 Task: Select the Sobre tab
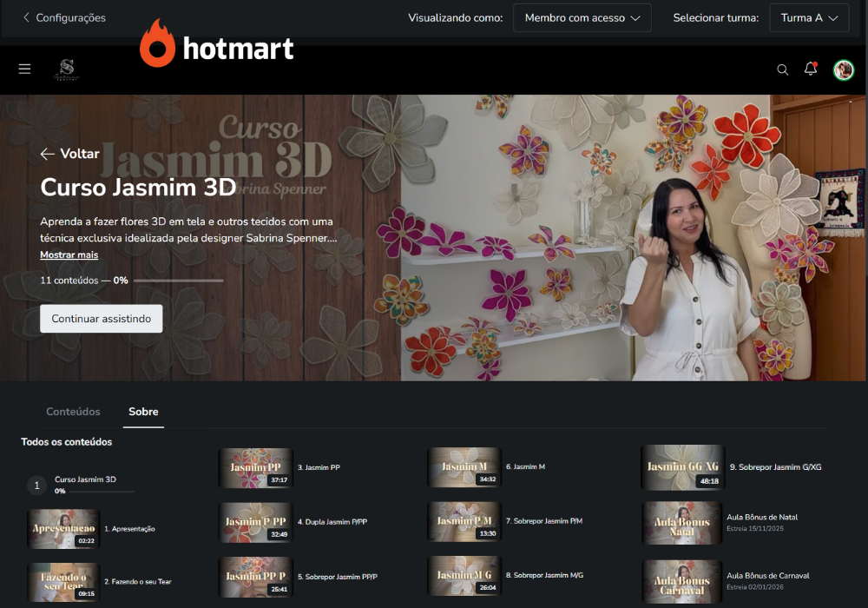pos(143,412)
